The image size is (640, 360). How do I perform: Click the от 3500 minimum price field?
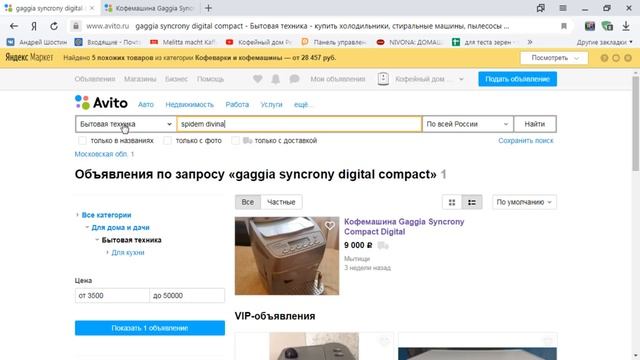(x=112, y=296)
